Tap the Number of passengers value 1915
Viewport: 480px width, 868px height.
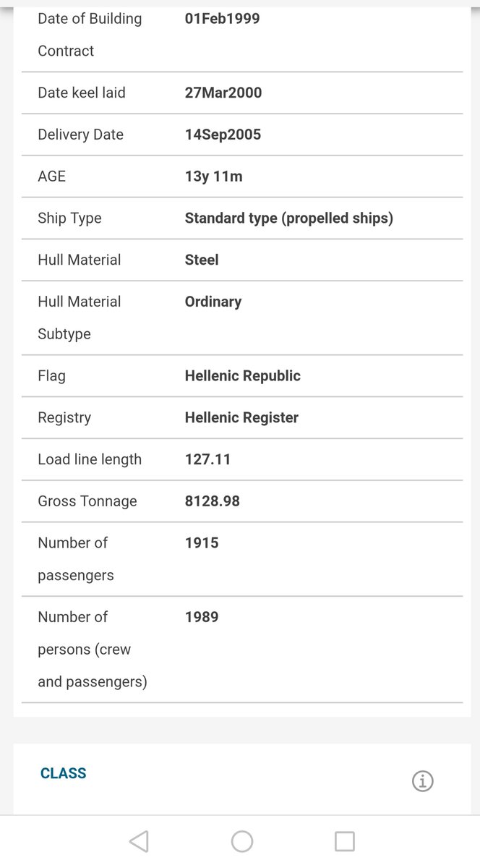202,542
